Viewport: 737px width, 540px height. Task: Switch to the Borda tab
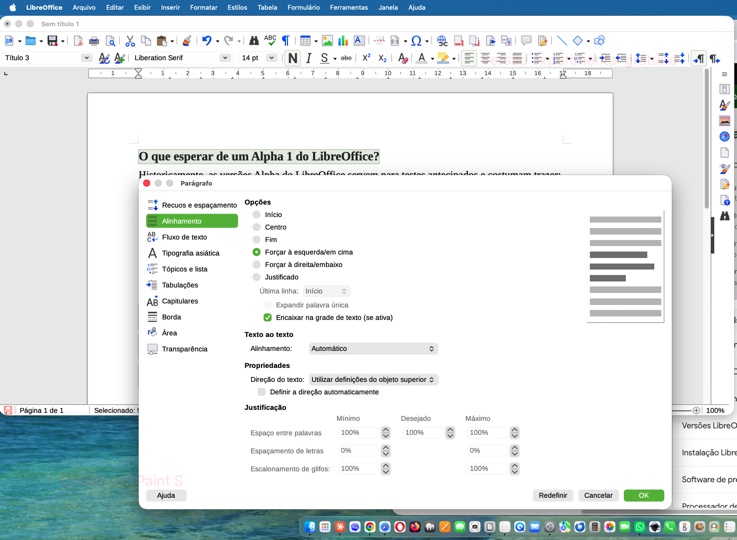coord(192,317)
